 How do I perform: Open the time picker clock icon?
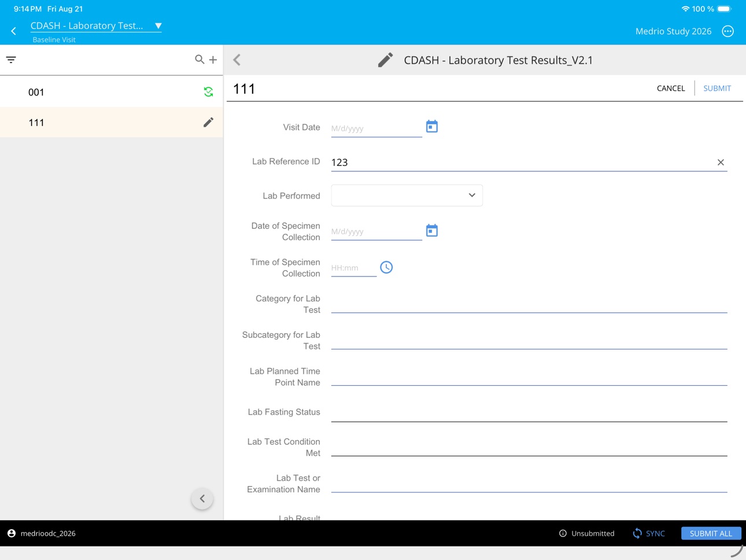[386, 267]
